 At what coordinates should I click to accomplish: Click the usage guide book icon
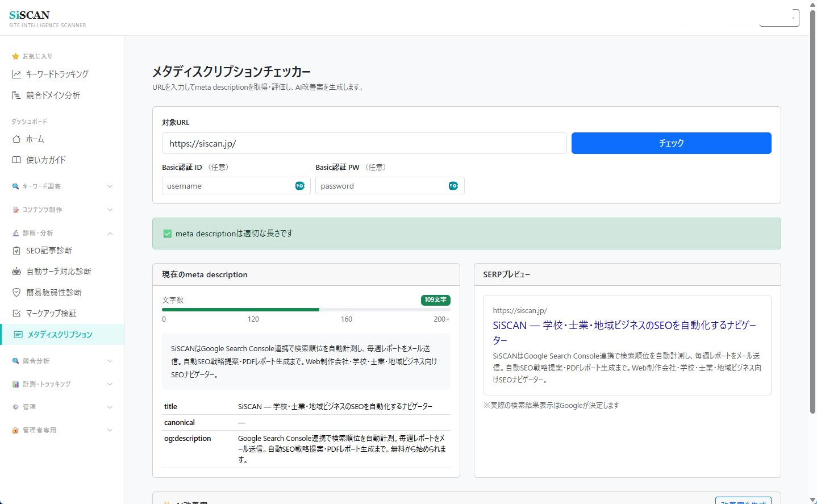[x=16, y=160]
